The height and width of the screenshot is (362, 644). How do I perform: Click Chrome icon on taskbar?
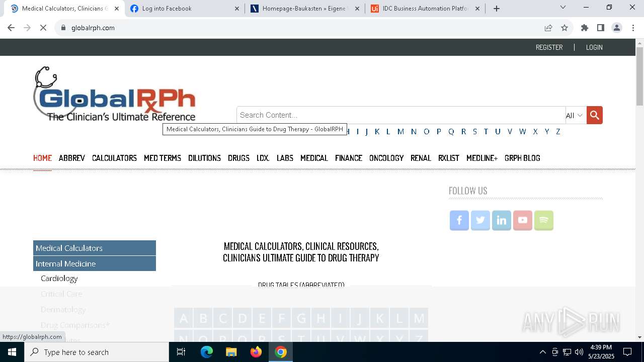(x=281, y=352)
